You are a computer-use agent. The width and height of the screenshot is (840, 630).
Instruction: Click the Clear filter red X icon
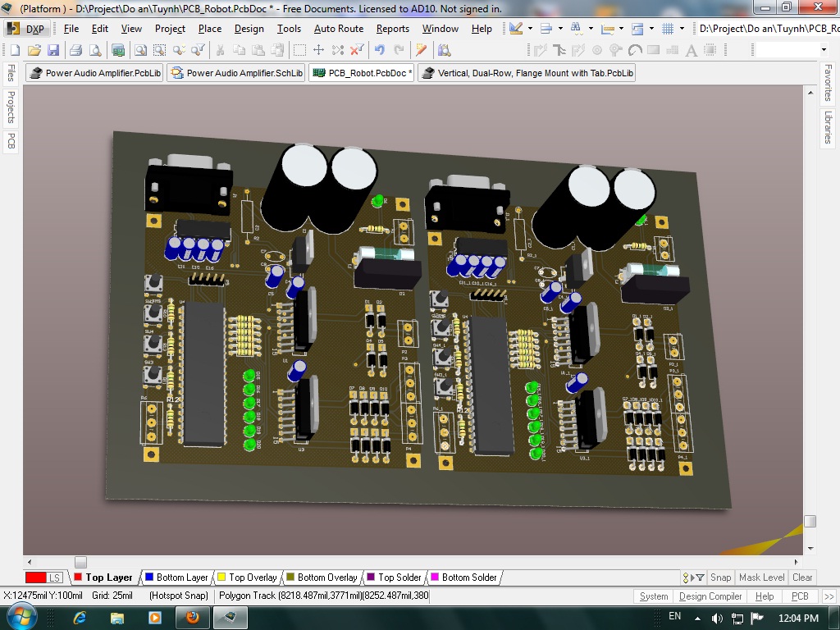pos(357,51)
